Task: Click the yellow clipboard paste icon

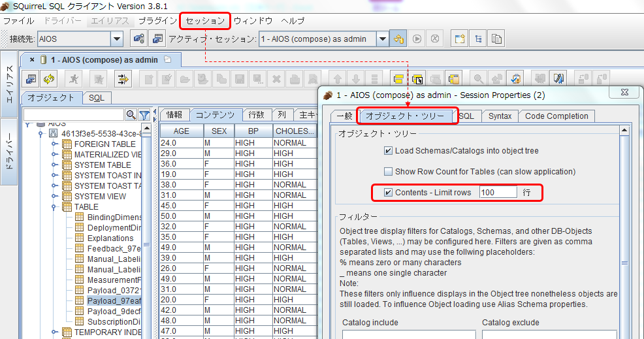Action: click(454, 78)
